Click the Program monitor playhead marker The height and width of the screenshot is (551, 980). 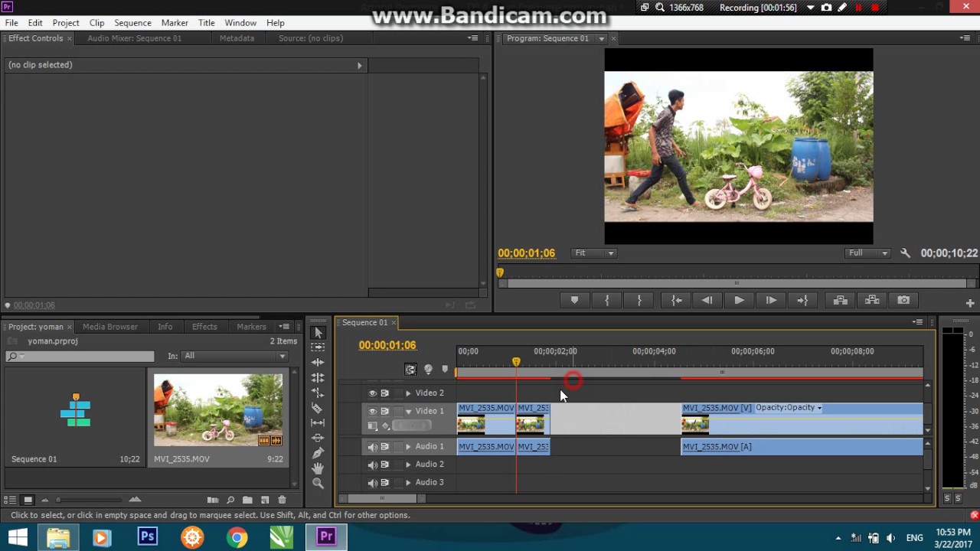500,272
